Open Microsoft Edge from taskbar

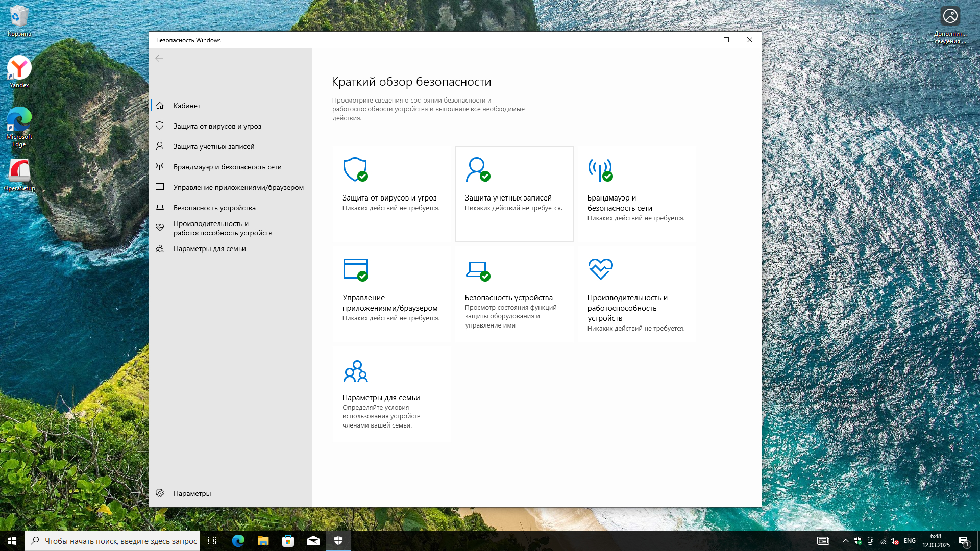[238, 541]
